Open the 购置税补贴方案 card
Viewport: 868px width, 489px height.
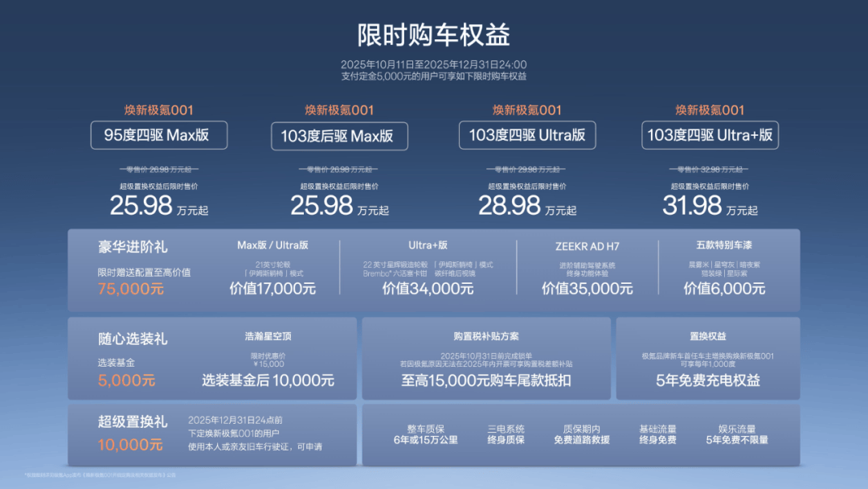tap(485, 359)
